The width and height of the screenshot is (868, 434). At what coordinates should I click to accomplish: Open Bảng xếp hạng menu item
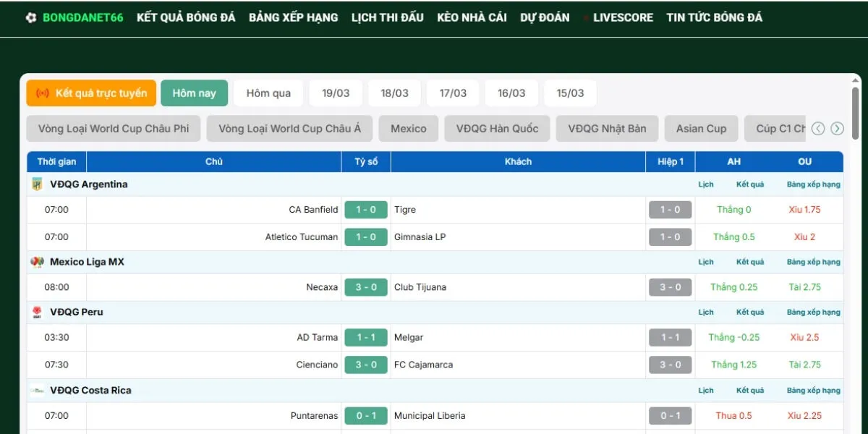[293, 17]
